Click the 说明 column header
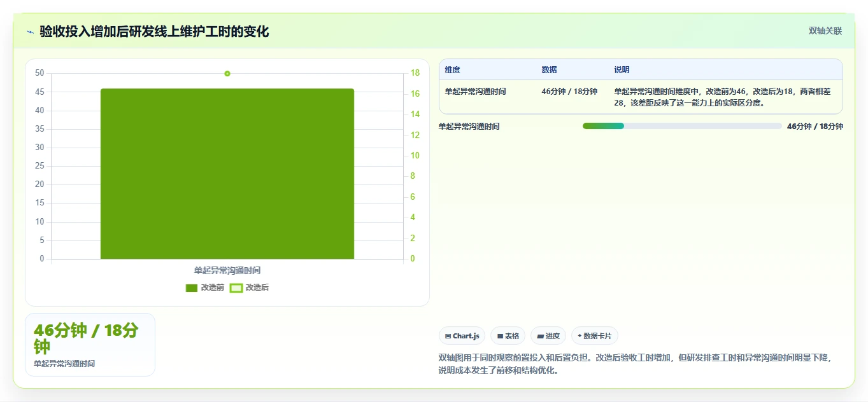 click(x=622, y=70)
